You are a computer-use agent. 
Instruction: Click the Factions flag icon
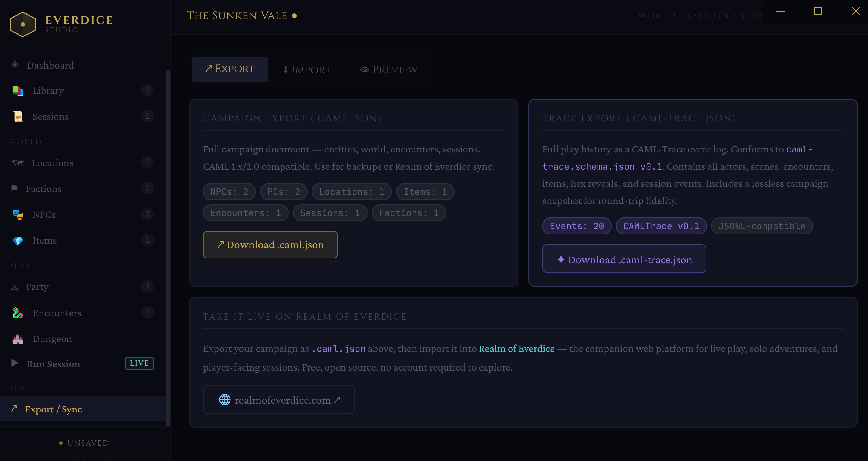14,189
